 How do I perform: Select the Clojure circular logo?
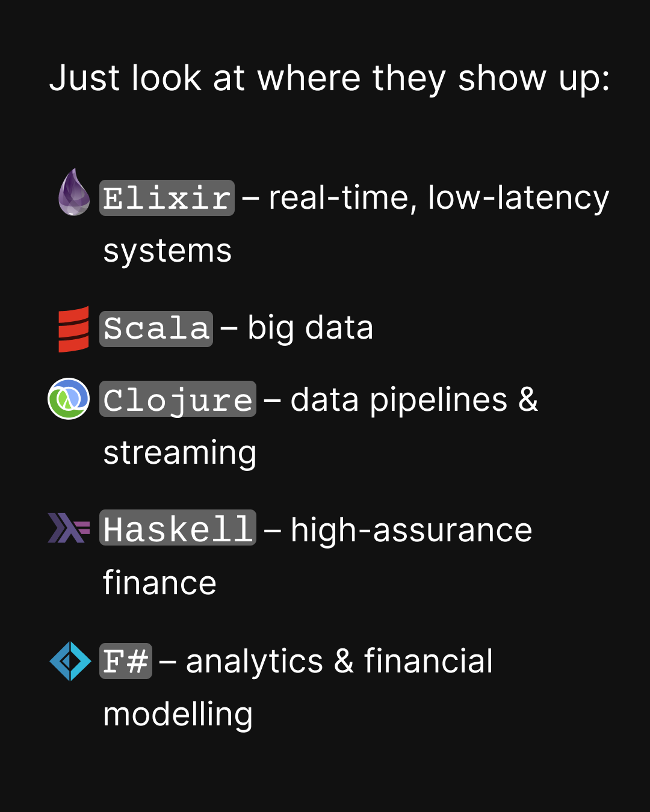point(69,399)
